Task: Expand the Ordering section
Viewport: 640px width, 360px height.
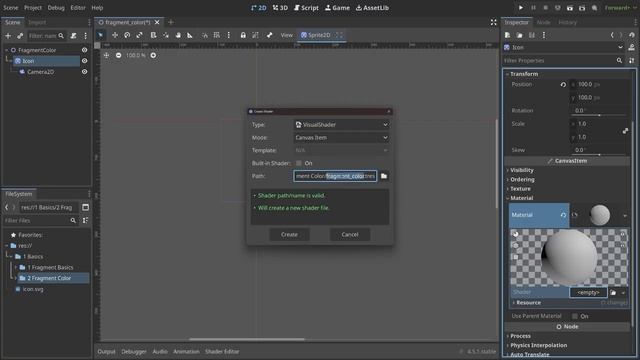Action: (x=522, y=180)
